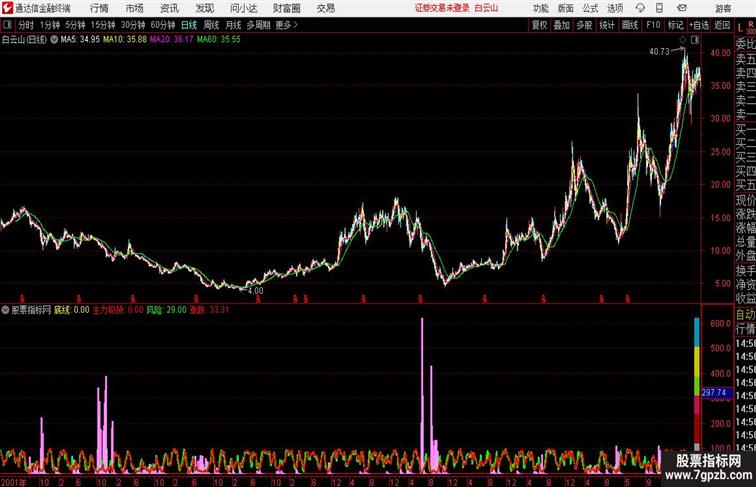Open the 财富圈 menu
Viewport: 756px width, 487px height.
click(286, 8)
